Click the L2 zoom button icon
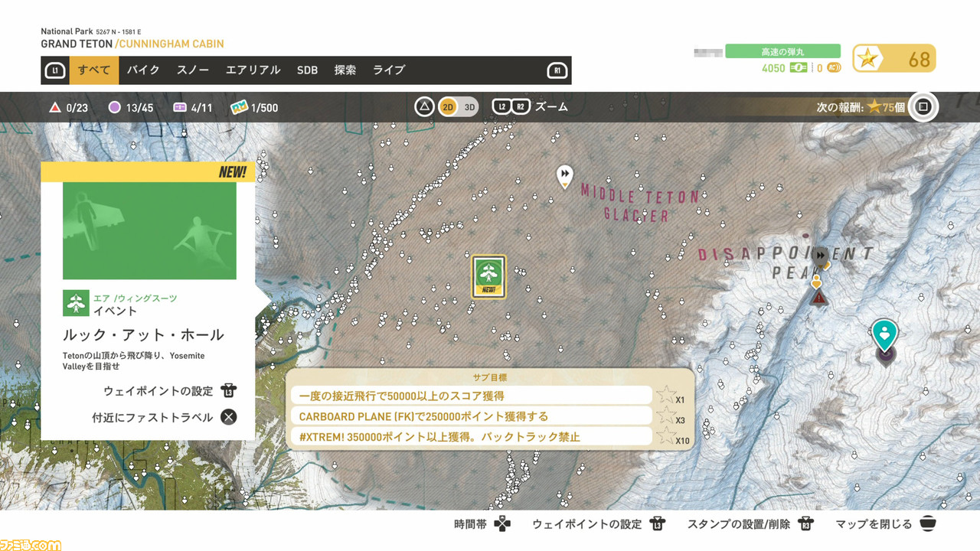980x551 pixels. [x=501, y=106]
